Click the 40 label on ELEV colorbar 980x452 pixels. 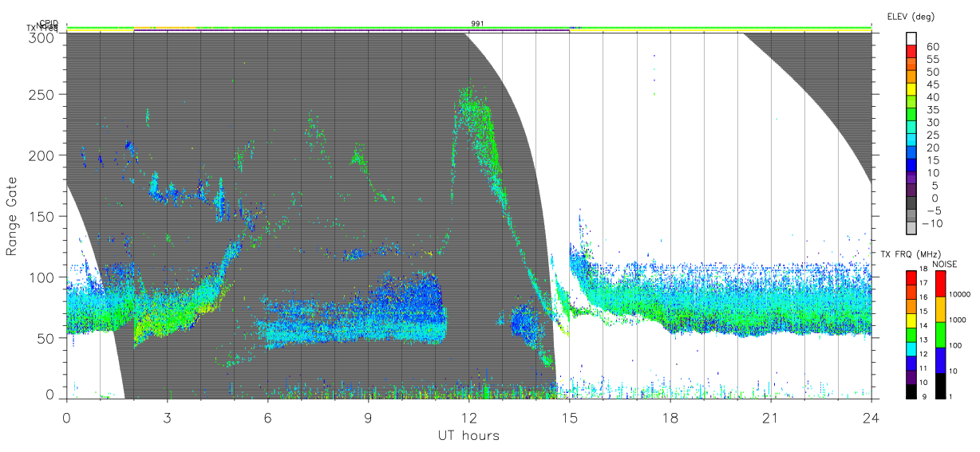[933, 97]
